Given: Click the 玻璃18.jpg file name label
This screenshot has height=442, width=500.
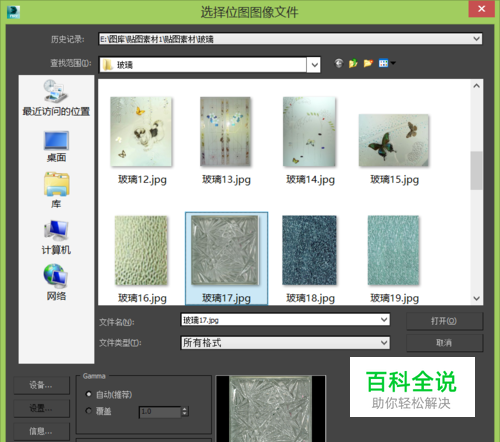Looking at the screenshot, I should tap(310, 298).
